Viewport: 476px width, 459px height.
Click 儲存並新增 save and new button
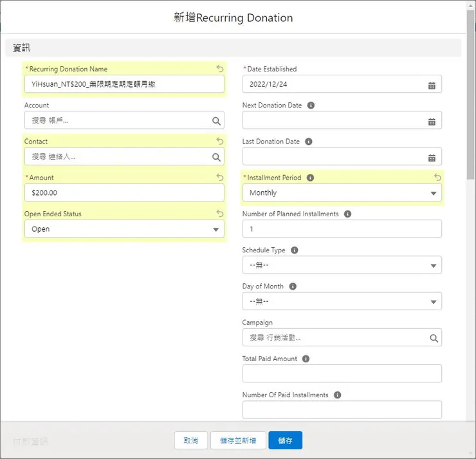[x=238, y=440]
